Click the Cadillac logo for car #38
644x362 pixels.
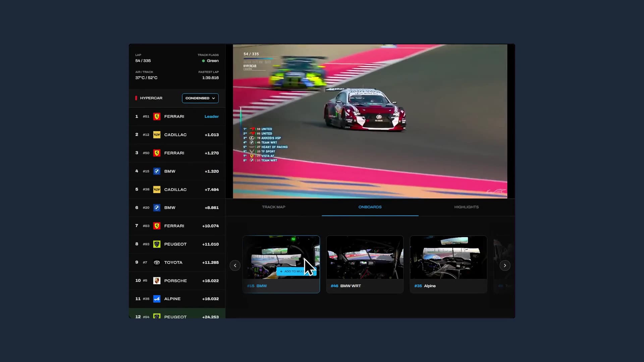pos(157,190)
